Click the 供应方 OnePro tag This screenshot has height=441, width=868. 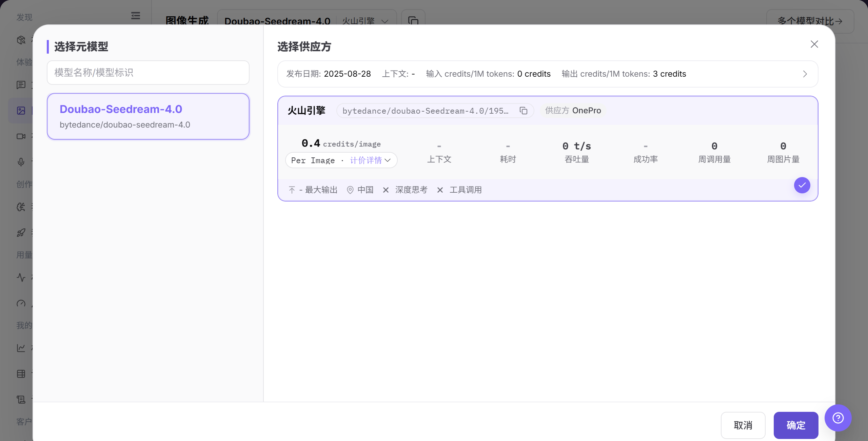tap(573, 111)
